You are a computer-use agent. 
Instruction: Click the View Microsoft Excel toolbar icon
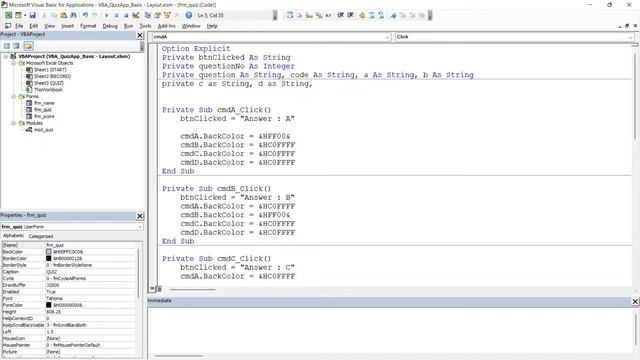[x=8, y=15]
